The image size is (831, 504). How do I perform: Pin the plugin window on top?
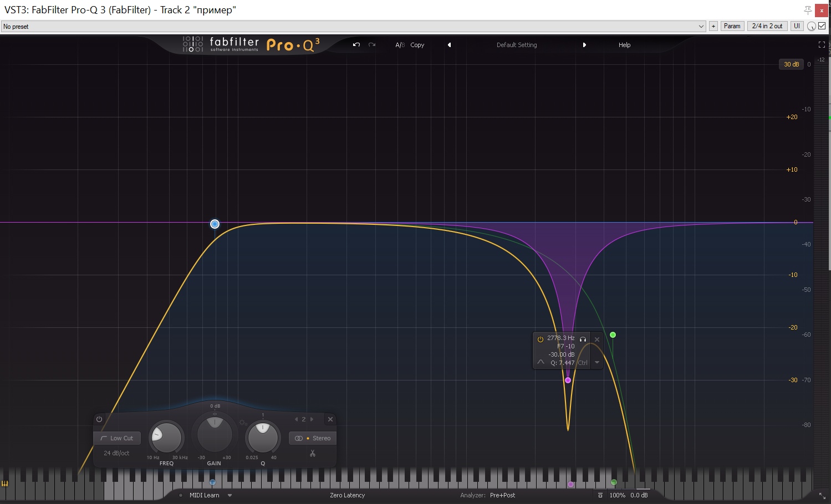point(808,10)
